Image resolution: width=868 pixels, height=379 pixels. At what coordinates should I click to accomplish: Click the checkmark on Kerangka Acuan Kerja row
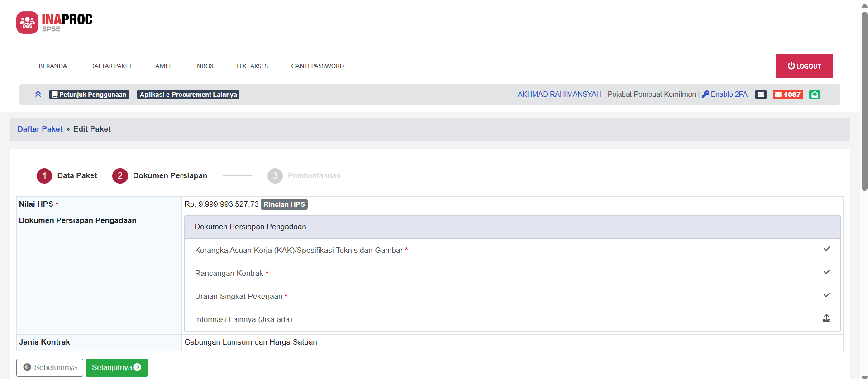(x=826, y=249)
